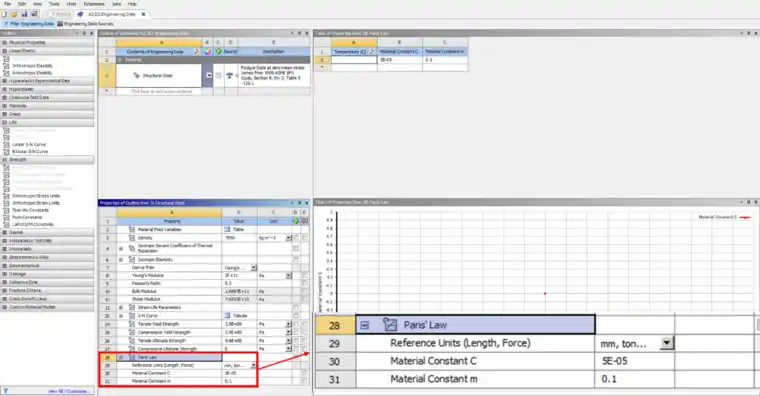The height and width of the screenshot is (396, 760).
Task: Toggle parameter checkbox for Young's Modulus row
Action: pos(304,275)
